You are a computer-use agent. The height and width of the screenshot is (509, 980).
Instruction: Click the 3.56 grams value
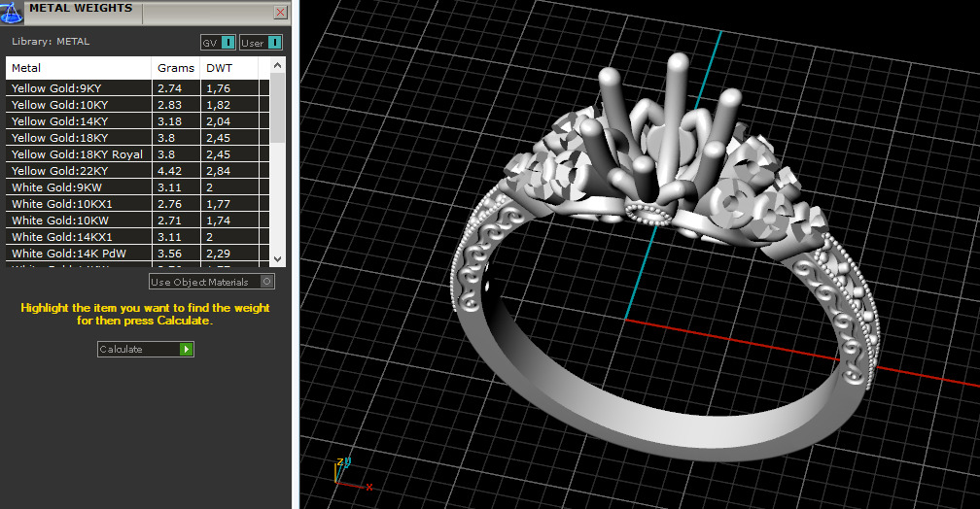169,254
